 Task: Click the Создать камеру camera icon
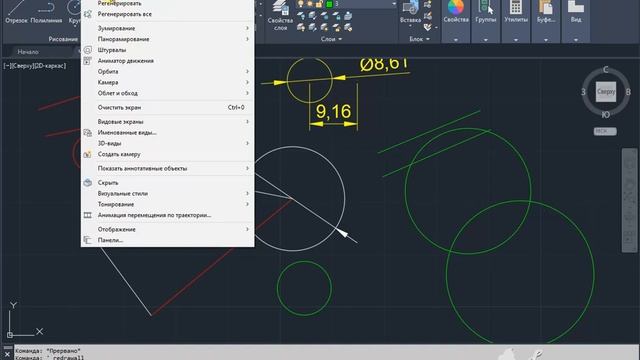click(88, 154)
